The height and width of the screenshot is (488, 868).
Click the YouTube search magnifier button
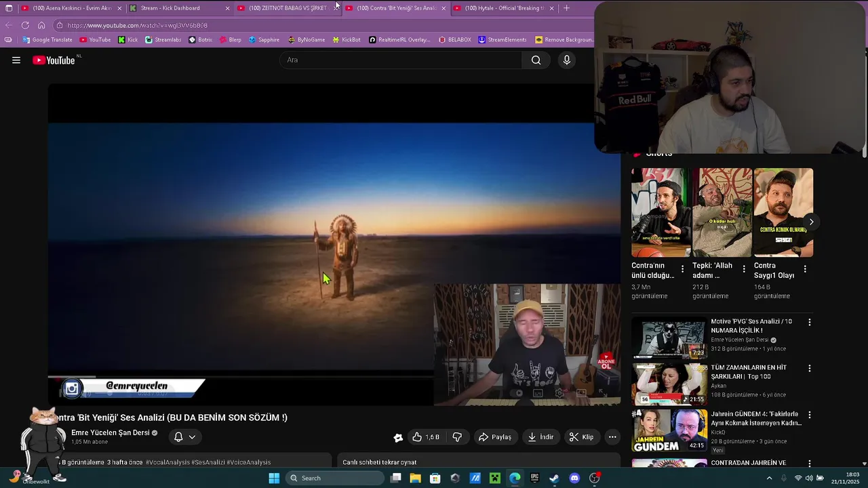point(536,60)
